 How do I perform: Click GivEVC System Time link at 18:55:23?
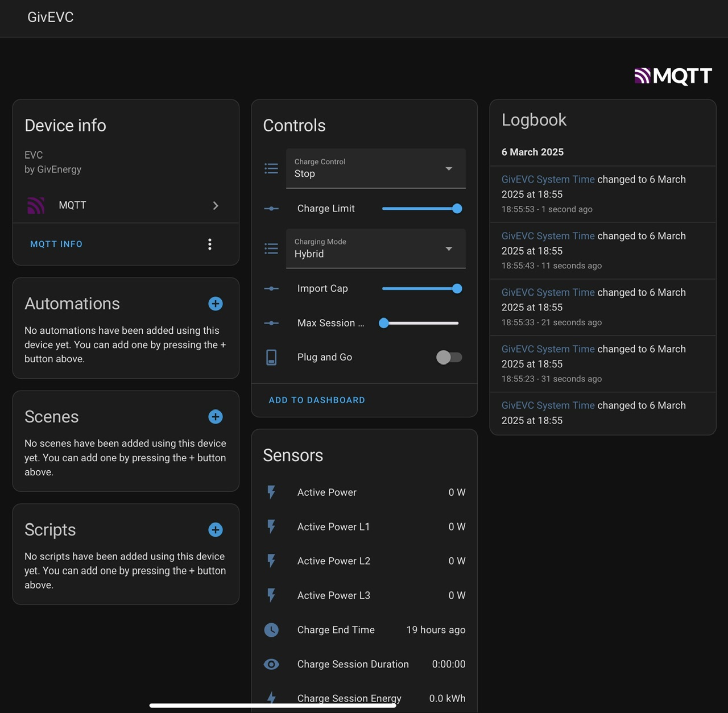click(x=548, y=349)
